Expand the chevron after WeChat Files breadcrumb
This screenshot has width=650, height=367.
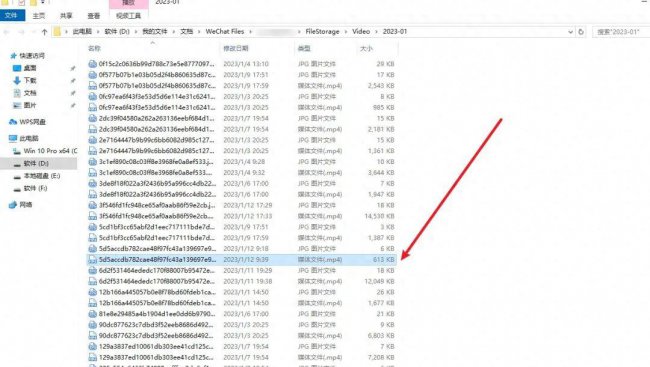pyautogui.click(x=250, y=32)
